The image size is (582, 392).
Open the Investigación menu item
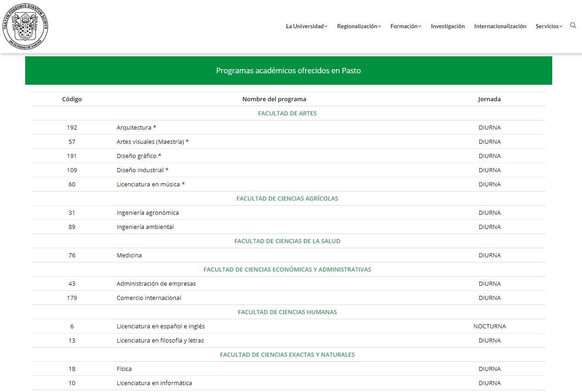point(448,26)
